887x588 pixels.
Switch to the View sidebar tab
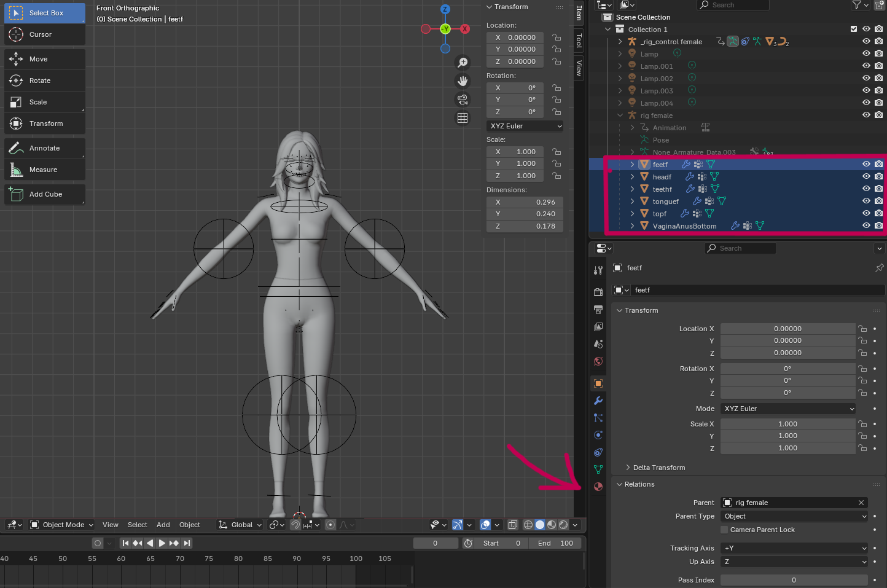[579, 68]
